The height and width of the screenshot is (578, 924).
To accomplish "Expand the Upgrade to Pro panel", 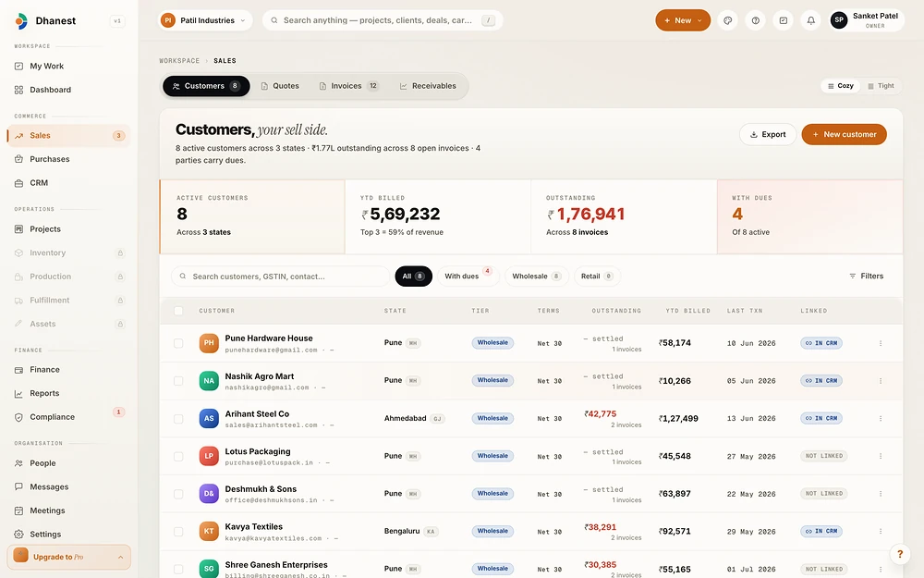I will [69, 557].
